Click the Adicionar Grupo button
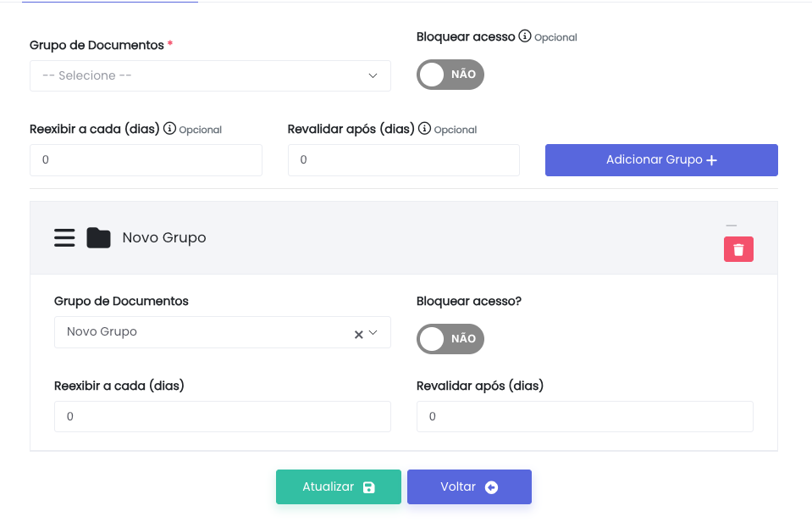812x528 pixels. [x=661, y=160]
